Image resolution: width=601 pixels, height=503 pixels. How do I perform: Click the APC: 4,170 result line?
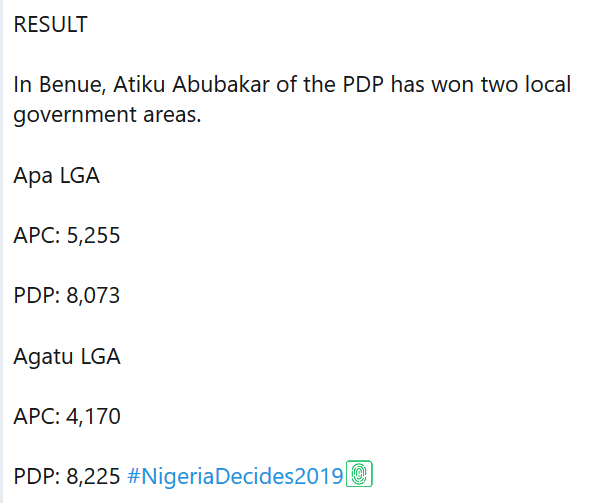(67, 416)
